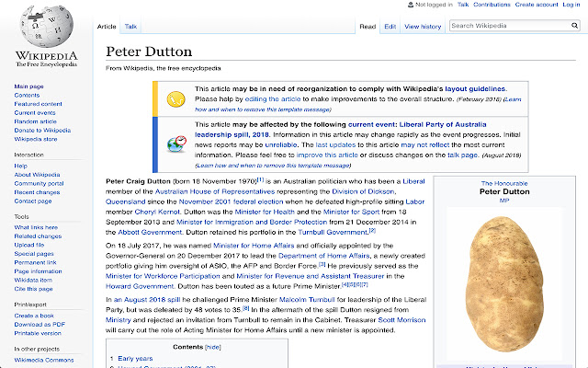
Task: Click Donate to Wikipedia
Action: pyautogui.click(x=42, y=131)
